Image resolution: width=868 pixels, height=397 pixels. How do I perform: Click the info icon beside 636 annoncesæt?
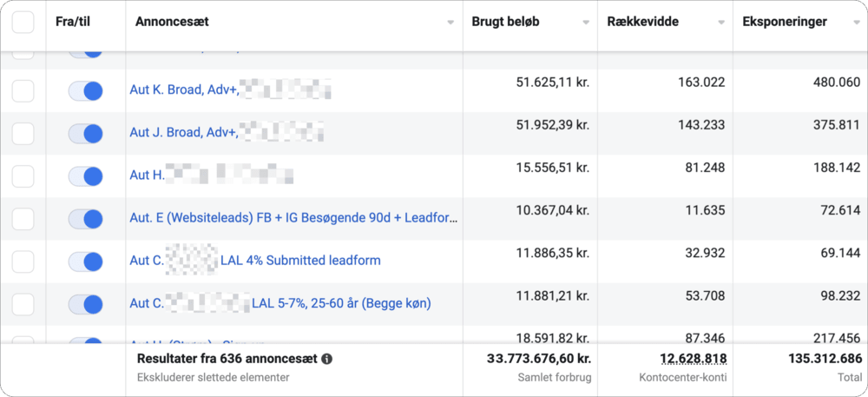(x=327, y=359)
